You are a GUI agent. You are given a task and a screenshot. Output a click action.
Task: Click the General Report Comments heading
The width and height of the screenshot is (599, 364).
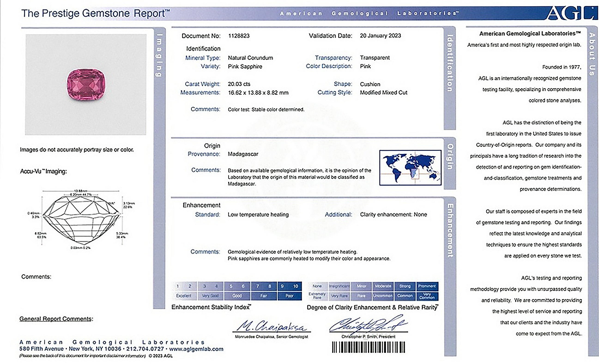click(x=56, y=319)
